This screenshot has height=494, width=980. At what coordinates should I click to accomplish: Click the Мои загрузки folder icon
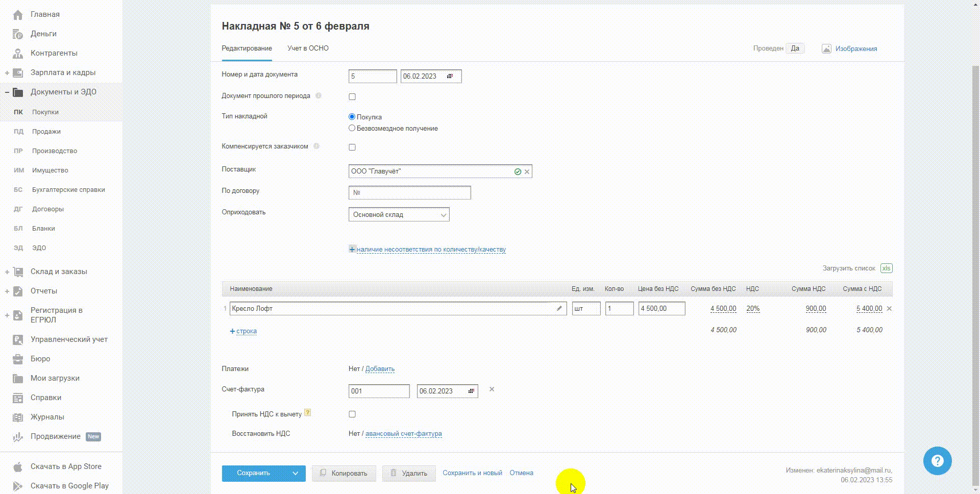coord(18,379)
